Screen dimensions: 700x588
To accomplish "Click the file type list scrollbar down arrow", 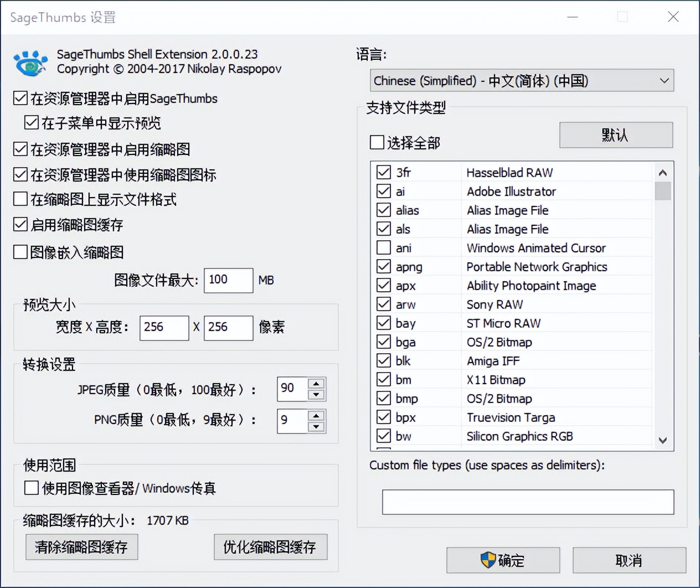I will click(x=662, y=441).
